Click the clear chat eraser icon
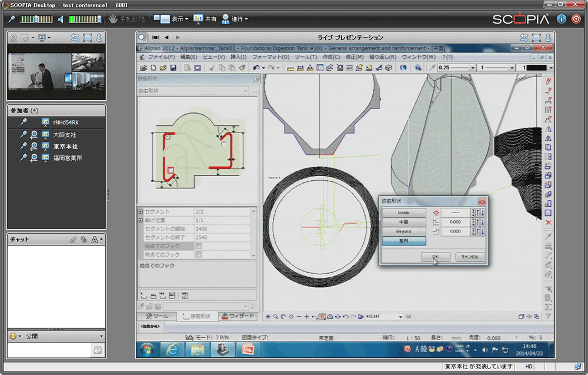The image size is (588, 375). coord(73,240)
